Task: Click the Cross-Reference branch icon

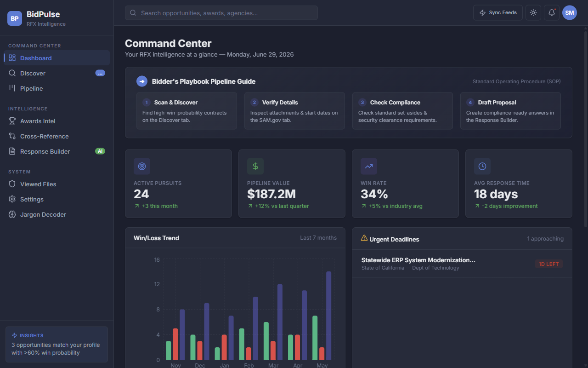Action: (x=12, y=136)
